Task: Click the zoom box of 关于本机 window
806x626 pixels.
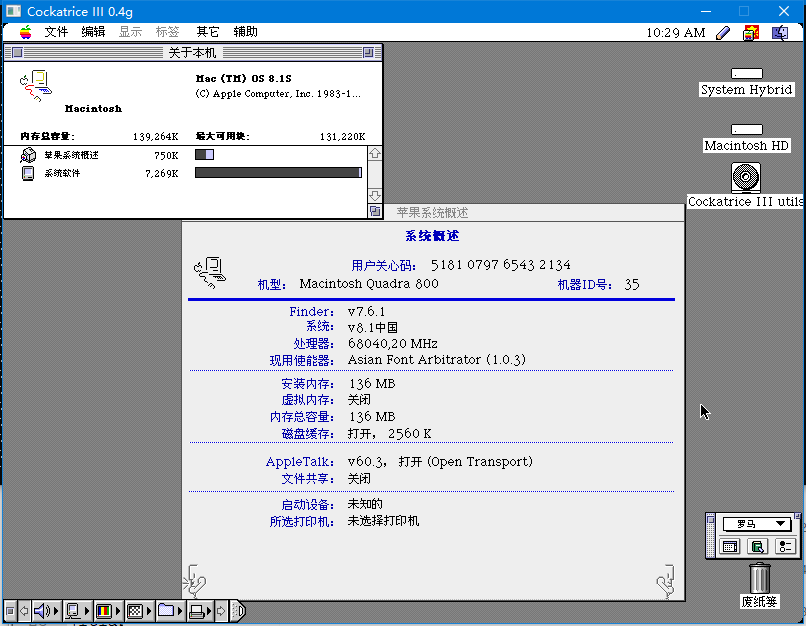Action: click(368, 52)
